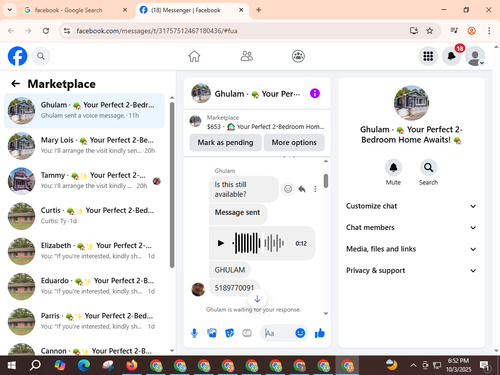Open conversation information purple icon
Viewport: 500px width, 375px height.
click(x=315, y=93)
